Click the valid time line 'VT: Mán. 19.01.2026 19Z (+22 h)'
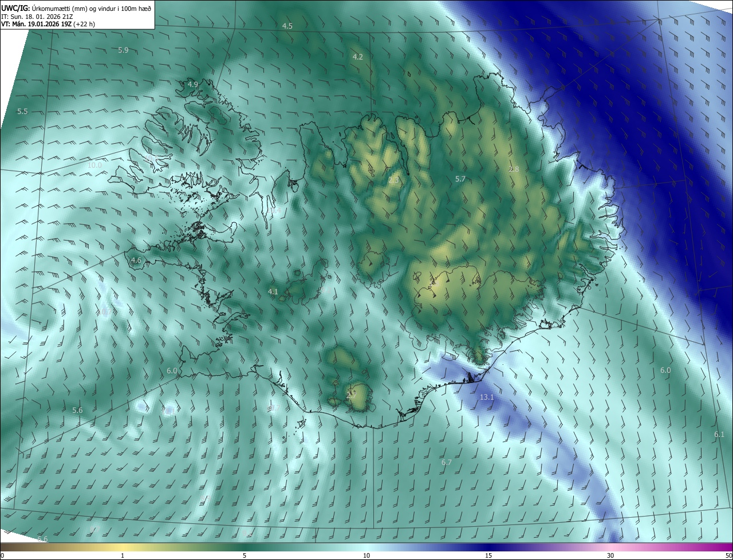Image resolution: width=733 pixels, height=560 pixels. click(47, 25)
